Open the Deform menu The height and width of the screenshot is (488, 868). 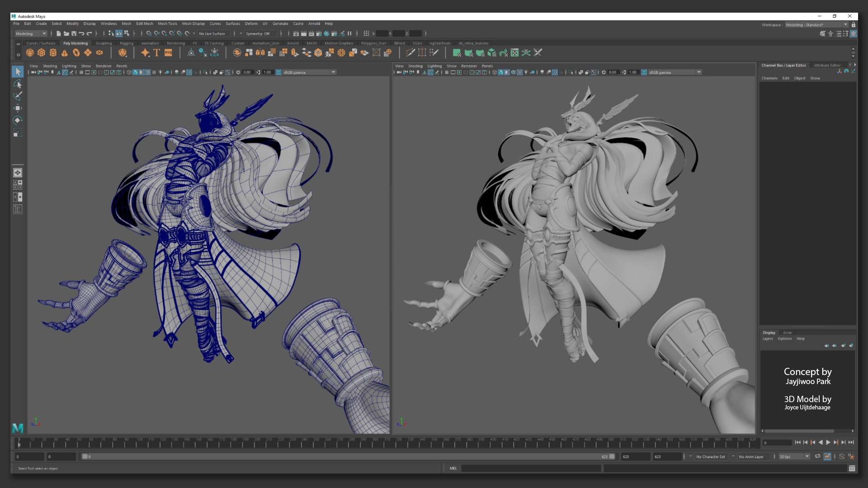tap(251, 23)
